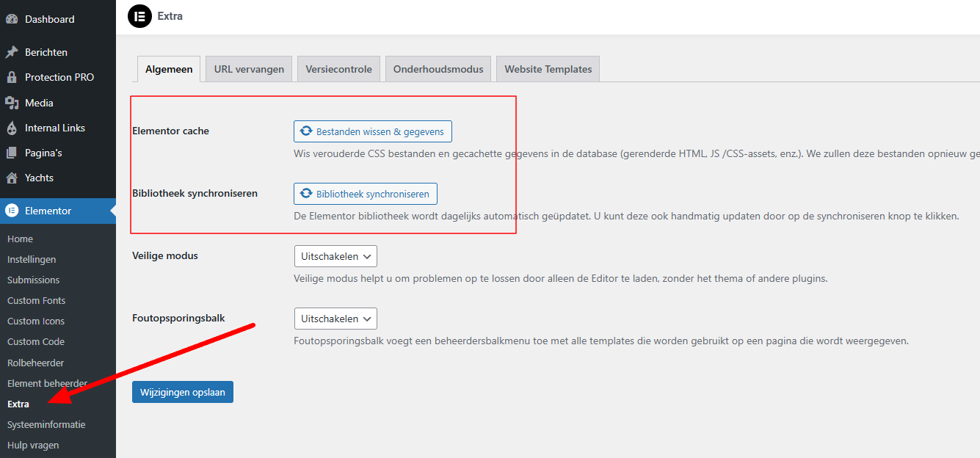Viewport: 980px width, 458px height.
Task: Click the bold Bibliotheek synchroniseren row label
Action: pyautogui.click(x=195, y=193)
